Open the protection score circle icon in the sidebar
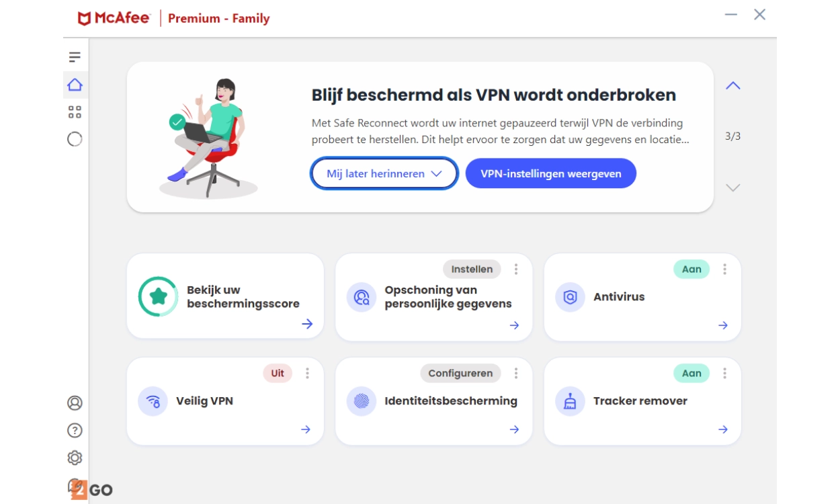The width and height of the screenshot is (840, 504). pos(75,139)
